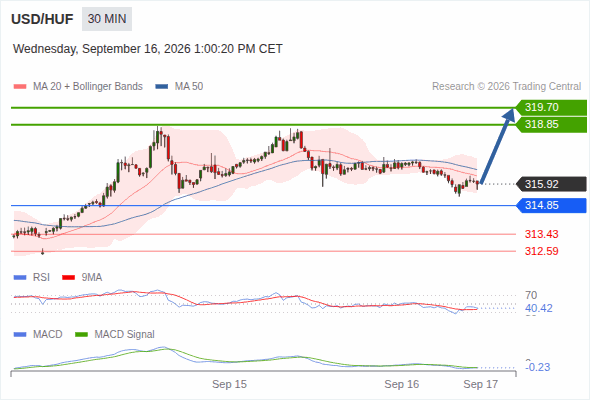Screen dimensions: 590x400
Task: Click the Sep 16 date axis label
Action: click(401, 385)
